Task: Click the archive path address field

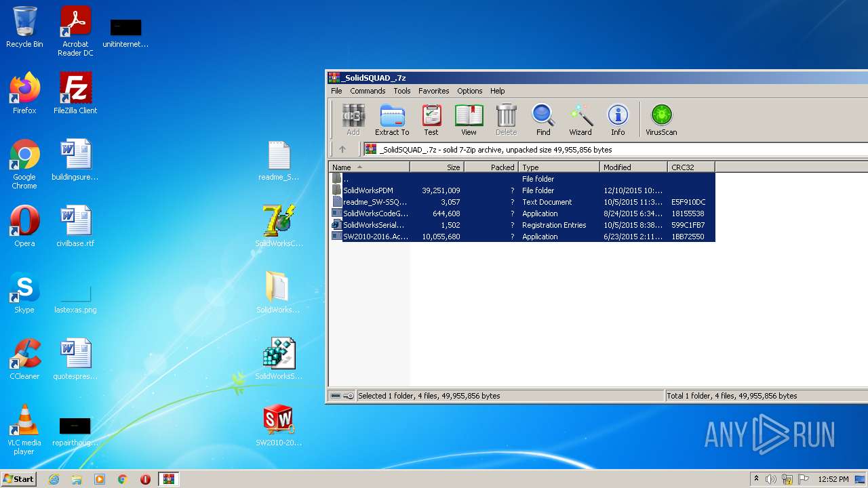Action: coord(615,150)
